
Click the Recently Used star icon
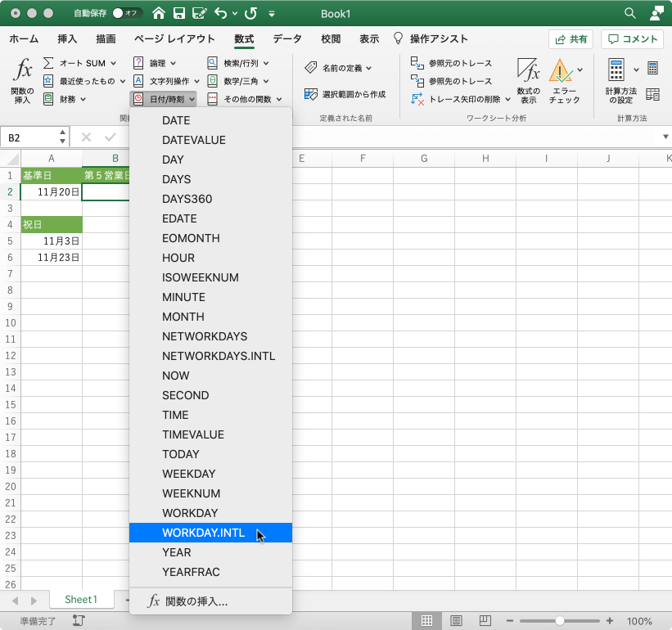click(x=48, y=81)
